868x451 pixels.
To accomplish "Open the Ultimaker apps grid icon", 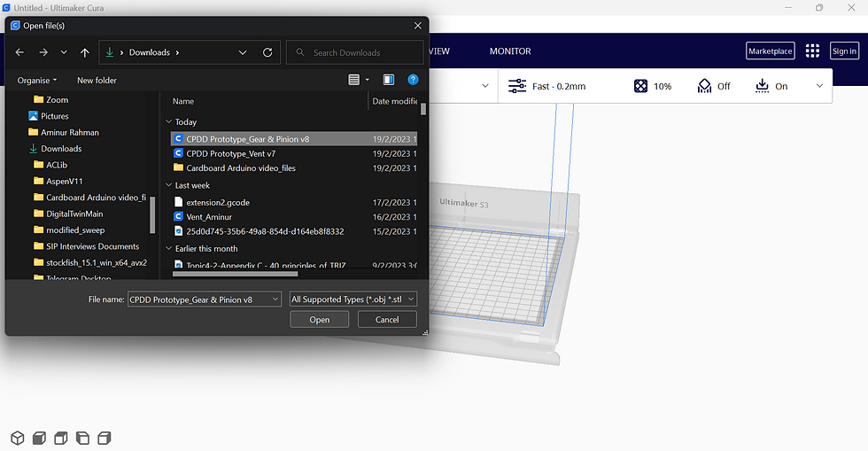I will click(812, 51).
